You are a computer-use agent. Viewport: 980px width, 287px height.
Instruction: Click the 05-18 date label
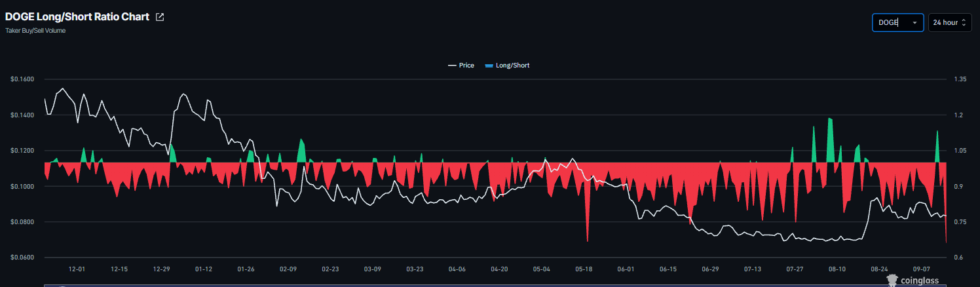click(584, 269)
